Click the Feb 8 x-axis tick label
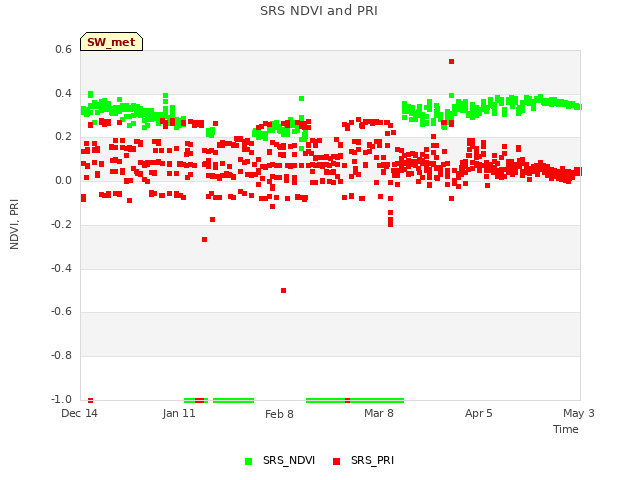 pos(279,414)
